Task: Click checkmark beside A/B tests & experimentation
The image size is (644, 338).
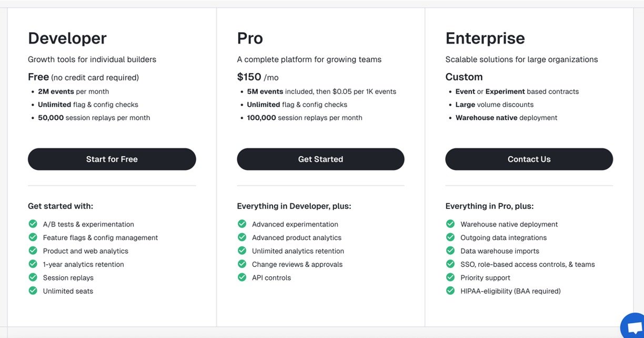Action: pyautogui.click(x=33, y=224)
